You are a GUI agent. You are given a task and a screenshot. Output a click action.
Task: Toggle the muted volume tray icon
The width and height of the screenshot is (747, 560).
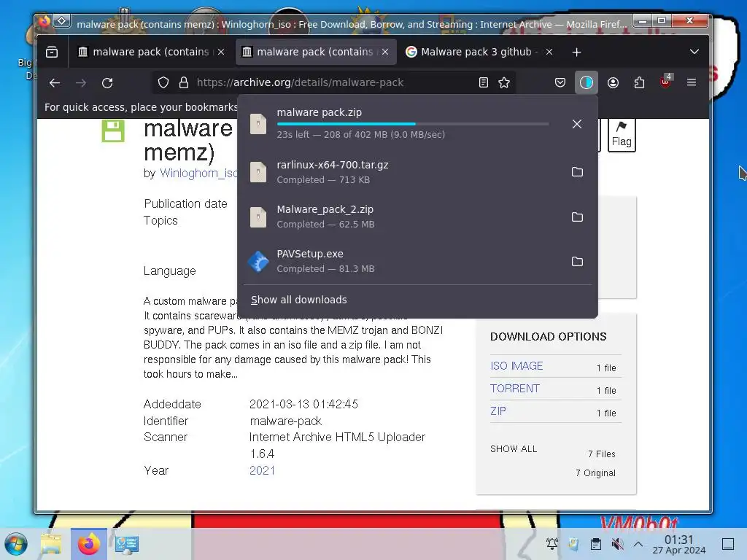tap(617, 544)
